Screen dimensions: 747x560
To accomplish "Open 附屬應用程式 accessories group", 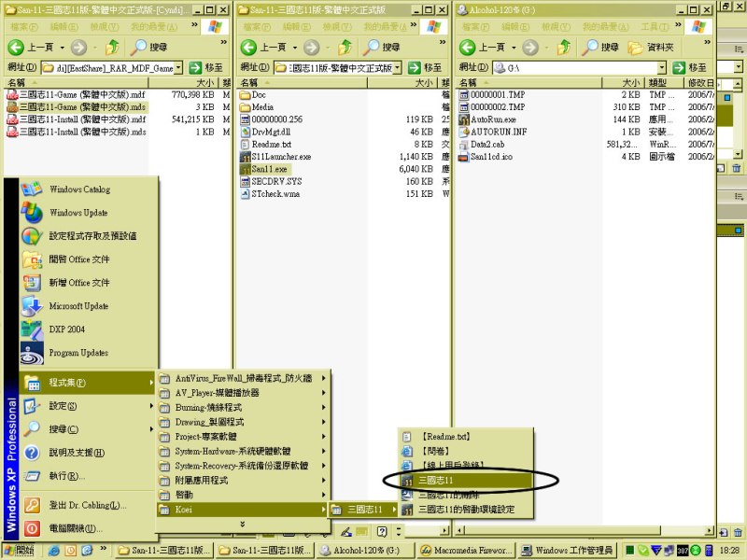I will [x=243, y=480].
